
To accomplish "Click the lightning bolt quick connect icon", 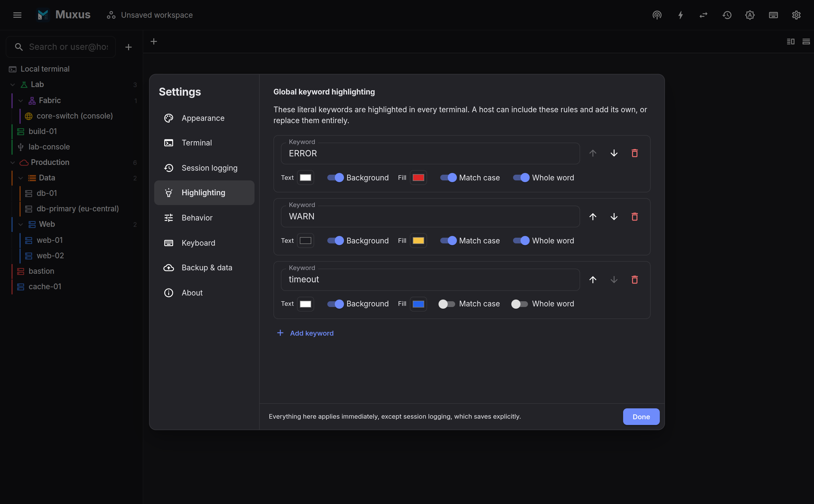I will 680,15.
